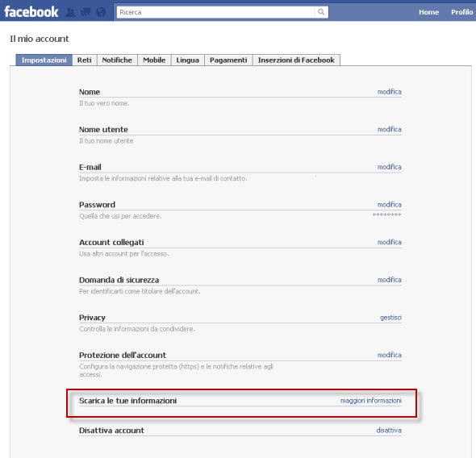Open the Pagamenti tab
This screenshot has width=476, height=458.
228,60
